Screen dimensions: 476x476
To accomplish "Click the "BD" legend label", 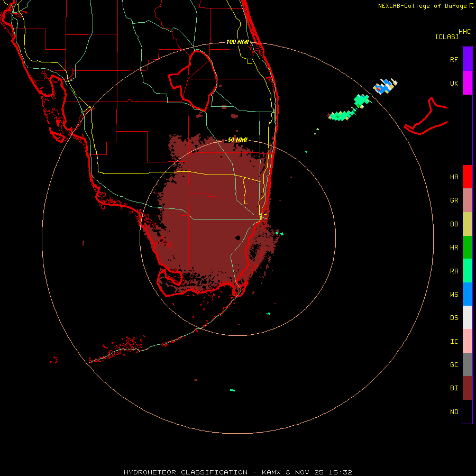I will tap(454, 224).
